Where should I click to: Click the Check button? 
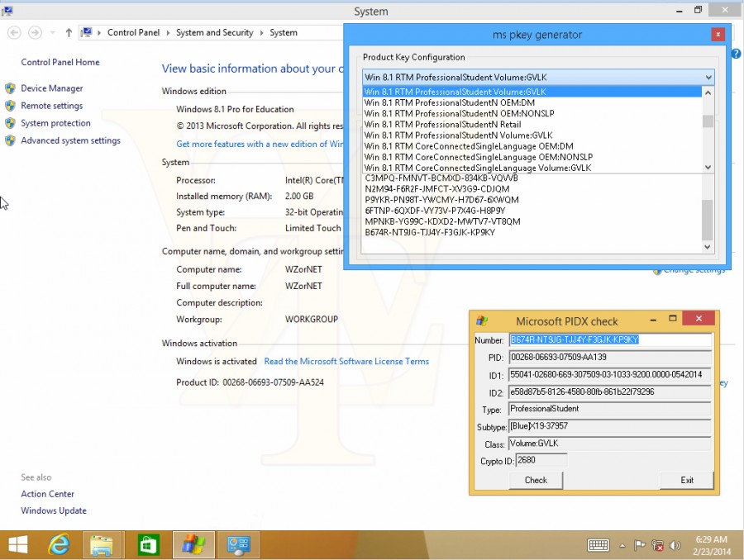click(x=536, y=481)
